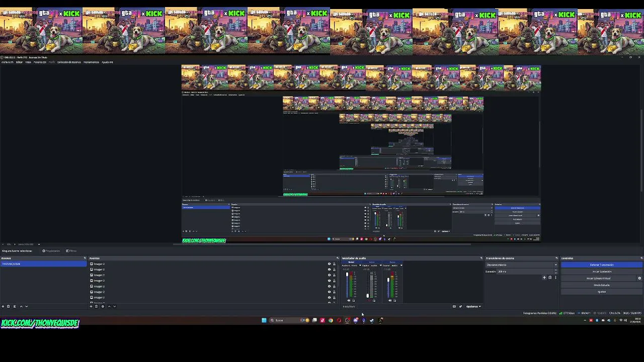Move source up in Fuentes panel

point(109,306)
